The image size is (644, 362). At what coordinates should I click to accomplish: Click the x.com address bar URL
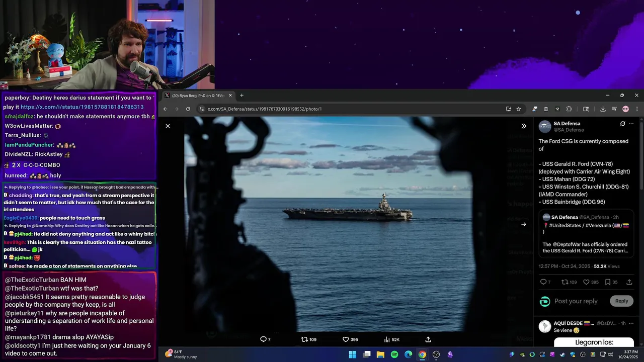265,109
